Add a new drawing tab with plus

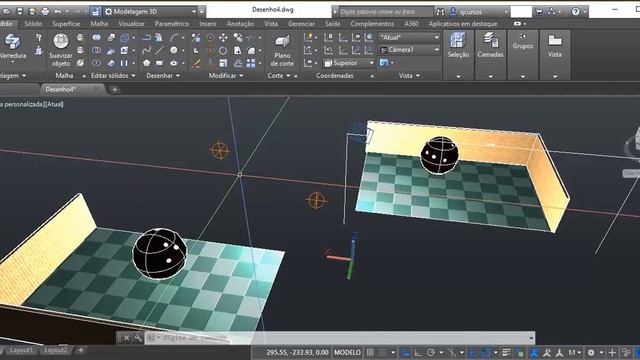click(x=115, y=89)
